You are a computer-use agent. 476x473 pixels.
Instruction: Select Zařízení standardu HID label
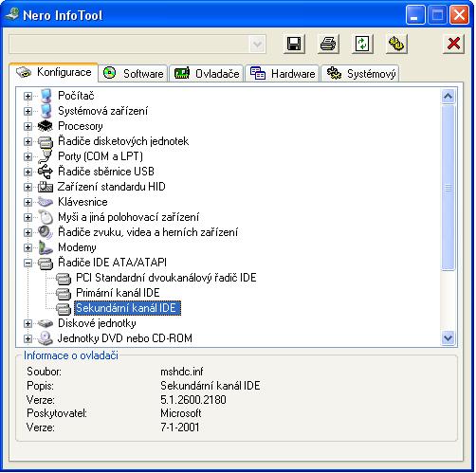[111, 187]
